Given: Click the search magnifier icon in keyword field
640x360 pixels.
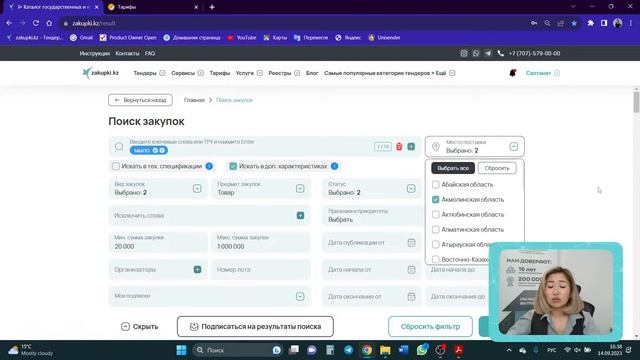Looking at the screenshot, I should tap(119, 147).
